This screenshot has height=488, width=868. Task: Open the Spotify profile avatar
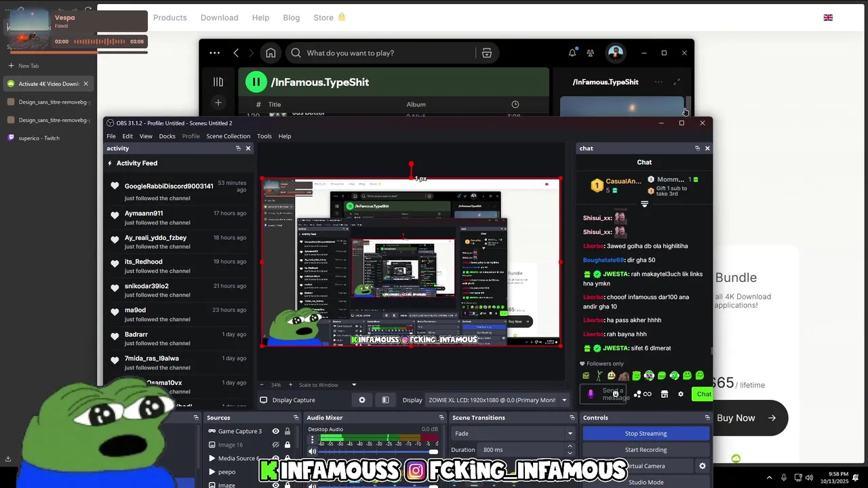tap(615, 53)
